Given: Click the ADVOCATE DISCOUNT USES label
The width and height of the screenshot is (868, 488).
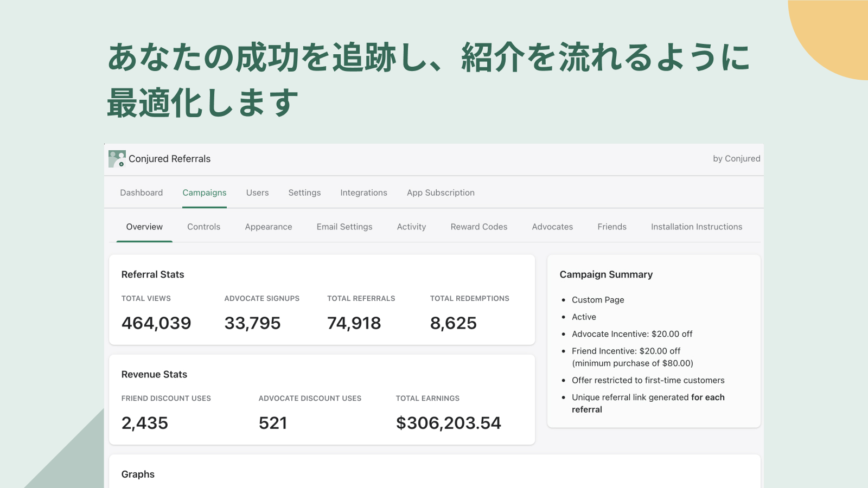Looking at the screenshot, I should point(310,398).
